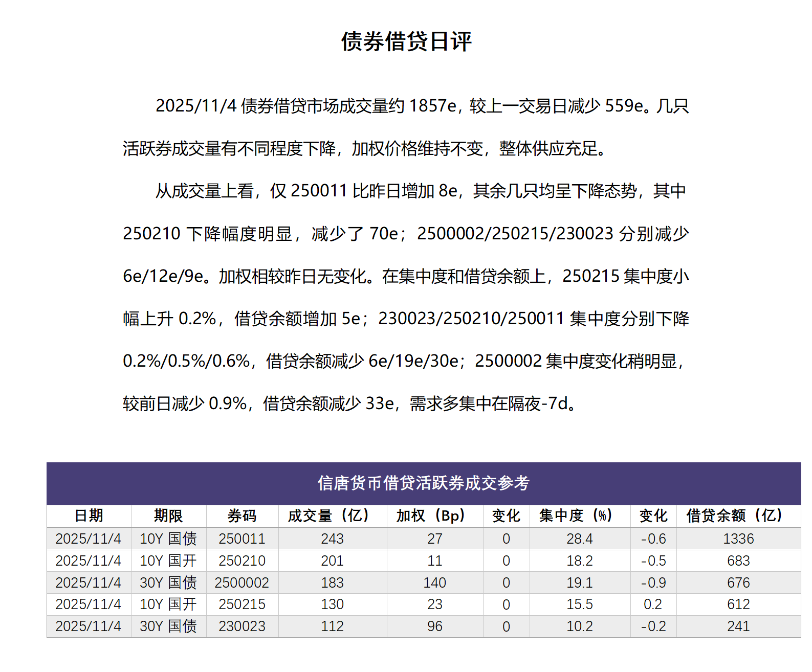Screen dimensions: 812x672
Task: Click the 1336 lending balance cell
Action: coord(738,539)
